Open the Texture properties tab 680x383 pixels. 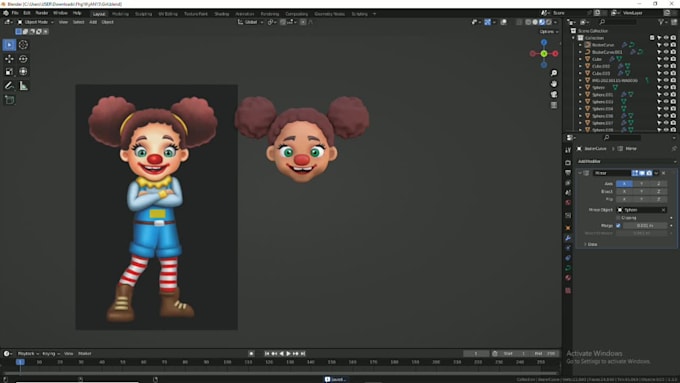pyautogui.click(x=568, y=290)
